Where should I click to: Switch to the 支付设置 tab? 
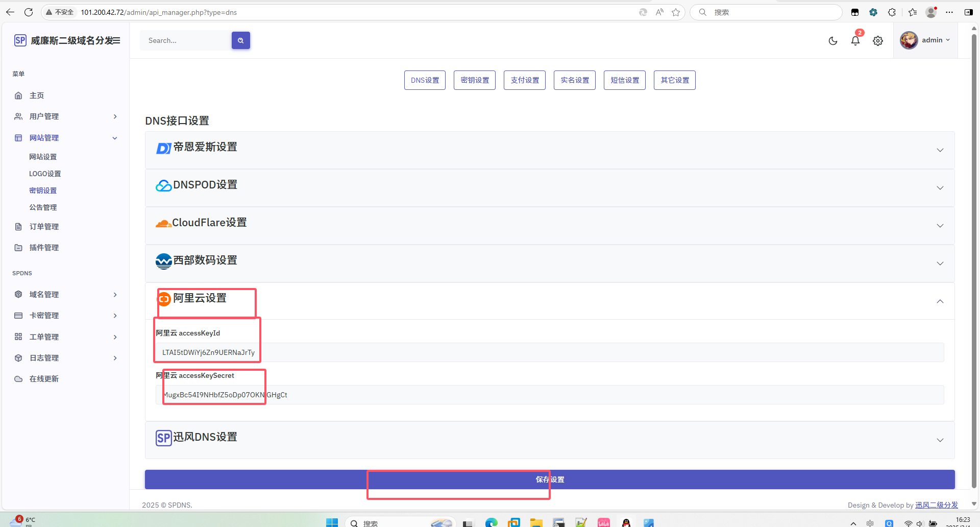tap(524, 80)
